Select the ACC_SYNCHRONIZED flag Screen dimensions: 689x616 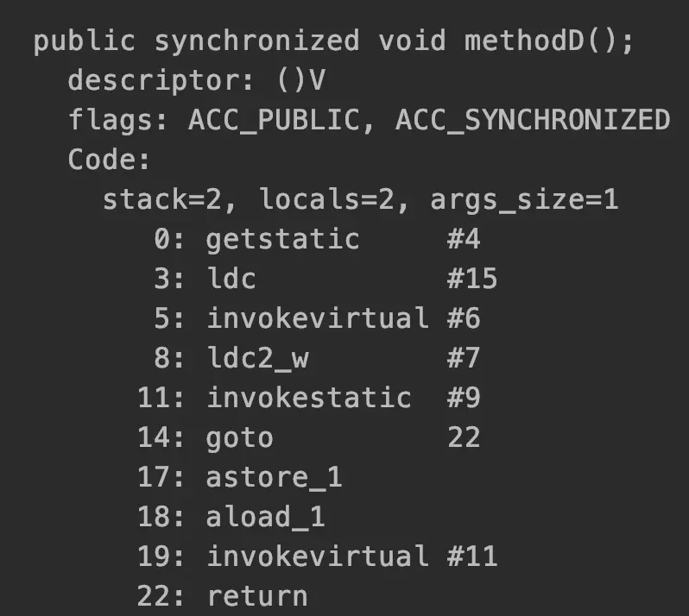532,120
